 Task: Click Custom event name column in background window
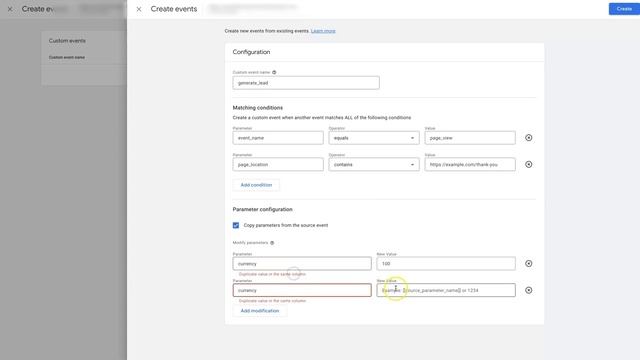tap(67, 58)
